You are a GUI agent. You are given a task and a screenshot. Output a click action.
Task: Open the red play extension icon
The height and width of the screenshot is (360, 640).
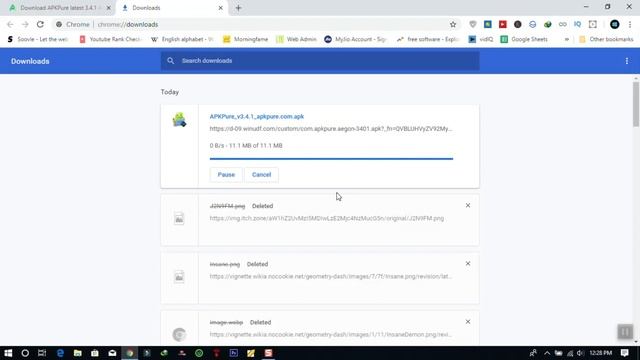point(502,24)
